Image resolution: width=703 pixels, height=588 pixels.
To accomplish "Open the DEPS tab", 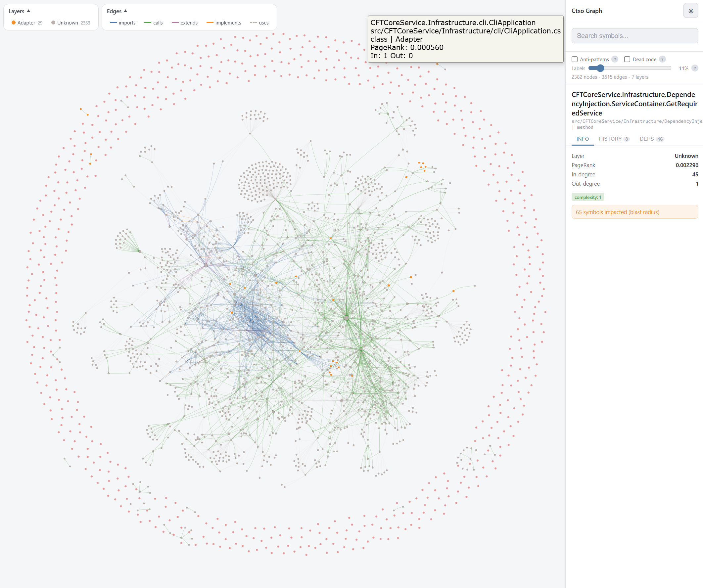I will (647, 139).
